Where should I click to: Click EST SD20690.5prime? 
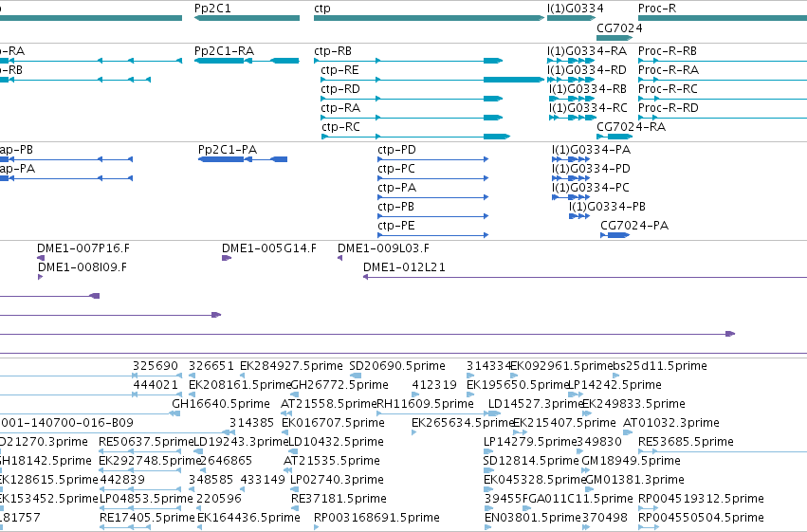tap(397, 366)
